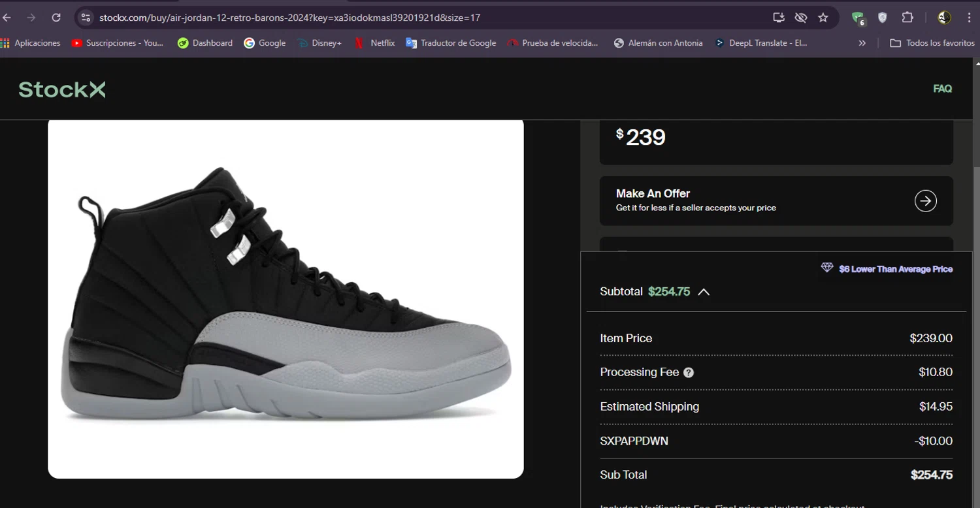Click the Sub Total $254.75 bold value

932,475
